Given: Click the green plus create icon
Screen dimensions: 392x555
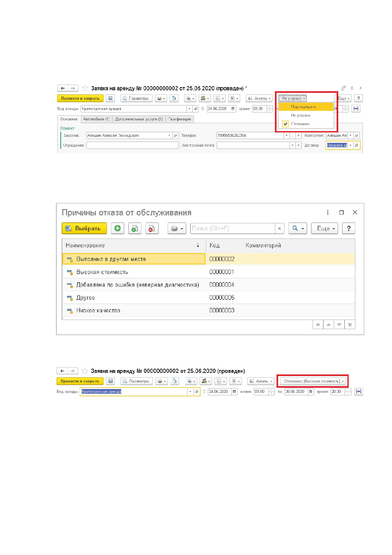Looking at the screenshot, I should [118, 228].
